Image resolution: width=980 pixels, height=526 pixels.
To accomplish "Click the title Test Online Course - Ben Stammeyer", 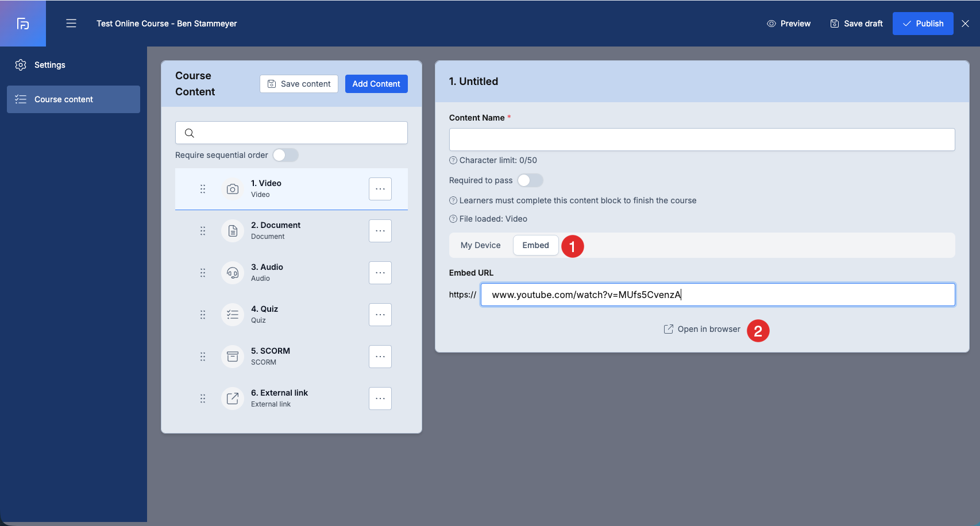I will [167, 24].
